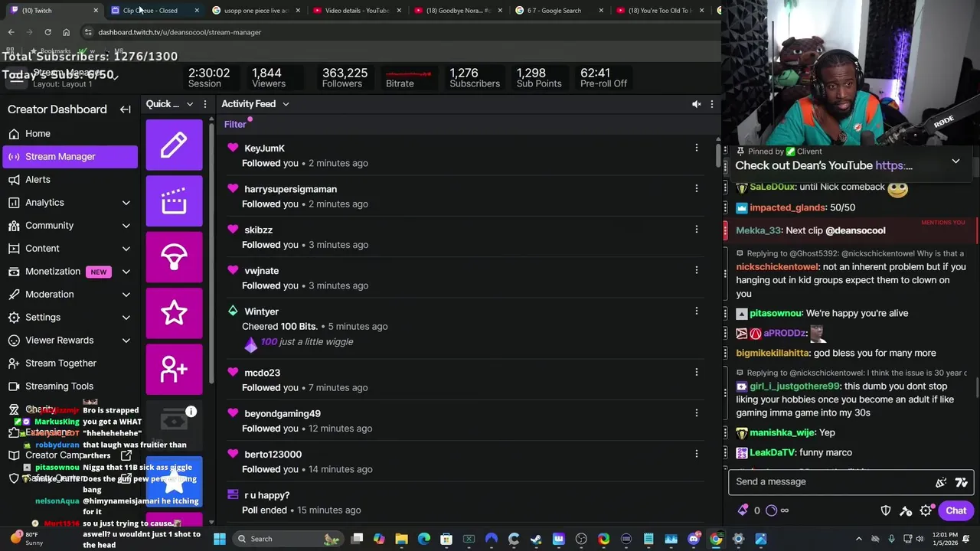Viewport: 980px width, 551px height.
Task: Click the Windows taskbar Search box
Action: 287,539
